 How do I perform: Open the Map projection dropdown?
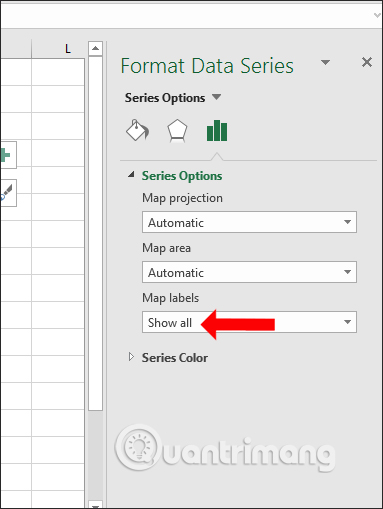pyautogui.click(x=249, y=222)
